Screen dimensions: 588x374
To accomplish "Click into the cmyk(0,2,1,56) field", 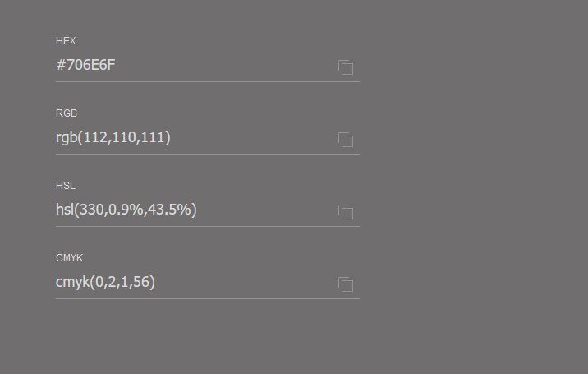I will click(105, 282).
